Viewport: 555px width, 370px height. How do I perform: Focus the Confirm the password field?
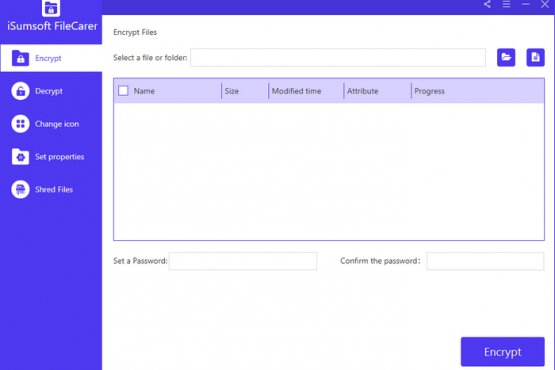click(x=485, y=261)
